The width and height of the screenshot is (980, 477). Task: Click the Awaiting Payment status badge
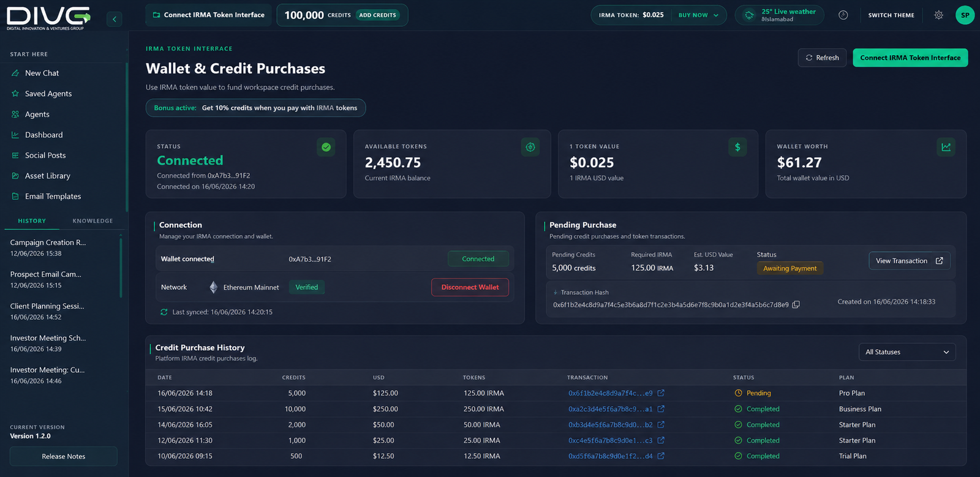coord(790,268)
